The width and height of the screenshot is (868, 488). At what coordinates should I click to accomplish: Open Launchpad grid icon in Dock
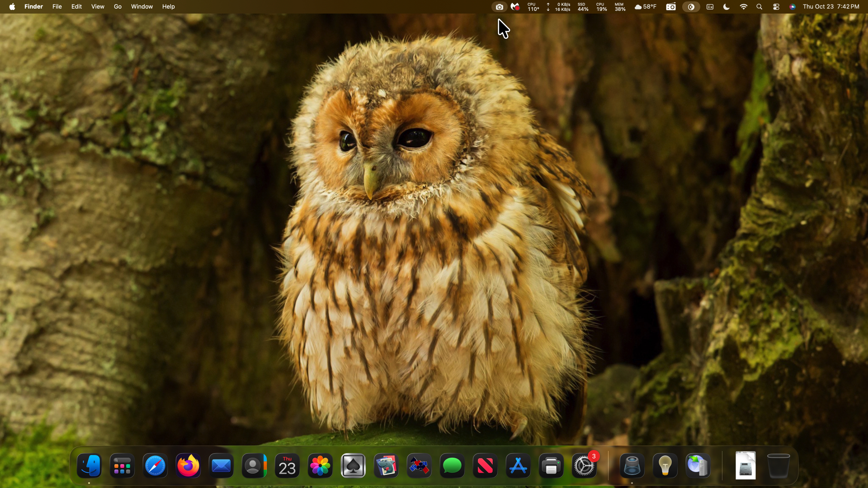tap(122, 466)
